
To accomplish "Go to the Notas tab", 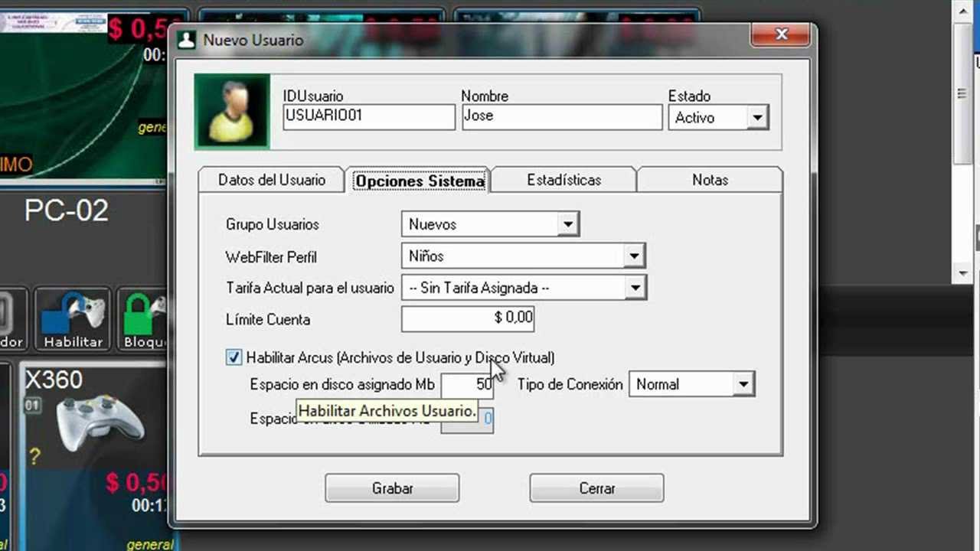I will pos(710,180).
